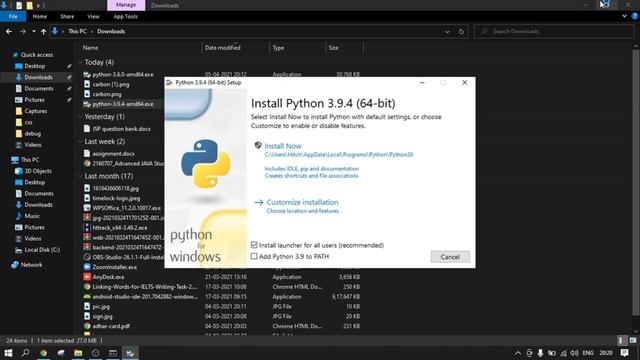The width and height of the screenshot is (640, 360).
Task: Go up one folder level arrow
Action: pos(43,31)
